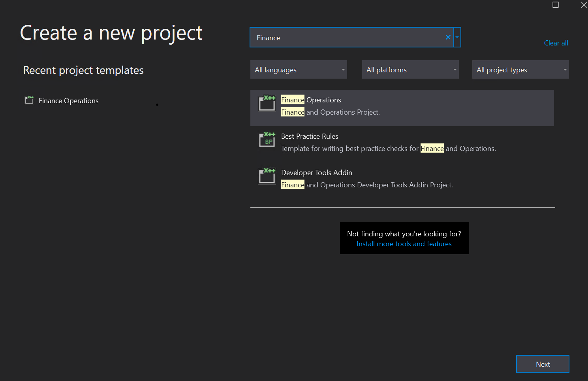Image resolution: width=588 pixels, height=381 pixels.
Task: Click the Finance Operations recent template icon
Action: click(x=29, y=100)
